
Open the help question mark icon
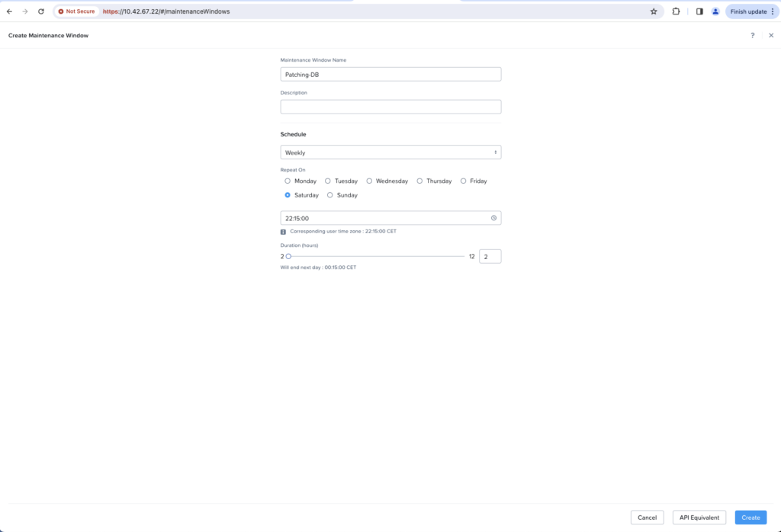[753, 35]
